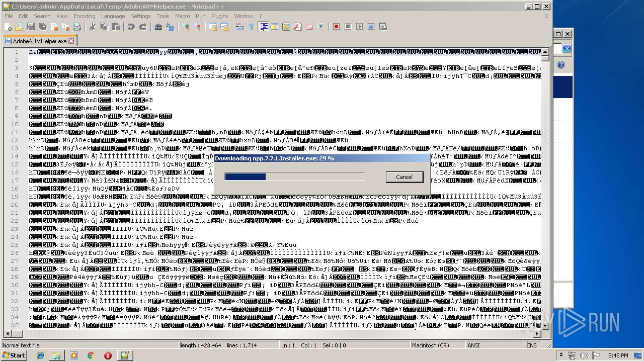Toggle Word Wrap in the toolbar

(x=240, y=27)
